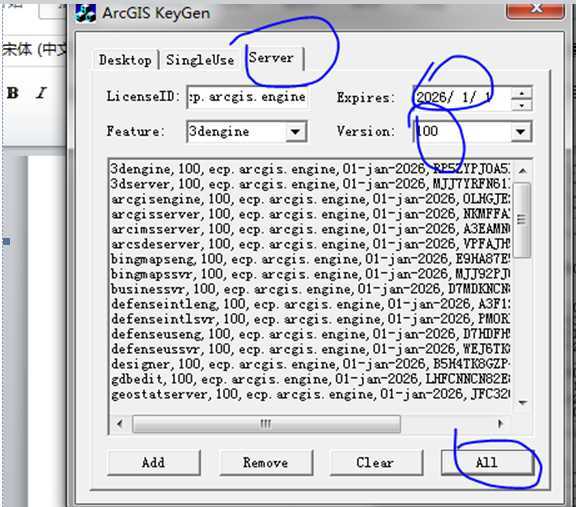Select the geostatserver list row
Viewport: 576px width, 507px height.
point(310,394)
